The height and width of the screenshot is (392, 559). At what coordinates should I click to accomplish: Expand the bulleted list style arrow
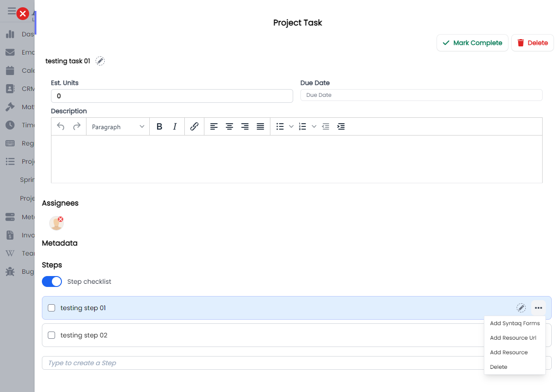click(x=291, y=127)
